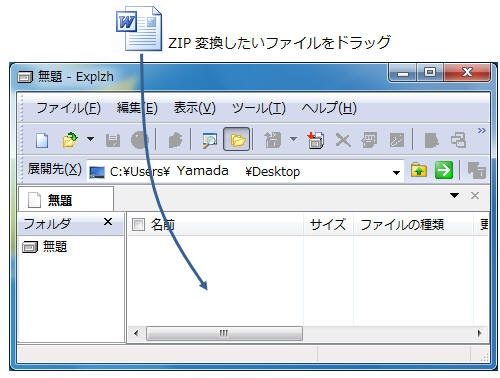Open the 編集(E) menu
The width and height of the screenshot is (500, 378).
(x=137, y=108)
